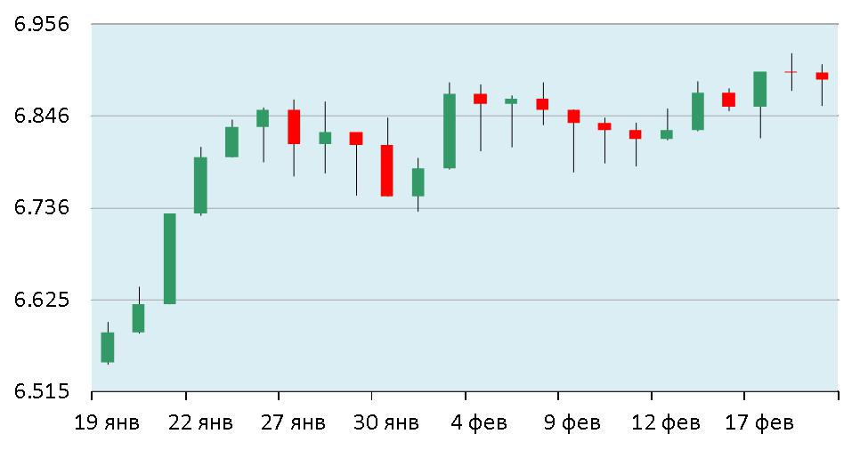Click the 6.956 y-axis label
868x450 pixels.
pyautogui.click(x=44, y=24)
